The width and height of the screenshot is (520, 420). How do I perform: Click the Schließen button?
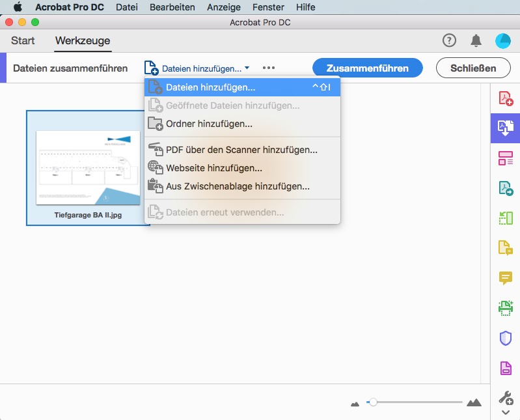(473, 68)
